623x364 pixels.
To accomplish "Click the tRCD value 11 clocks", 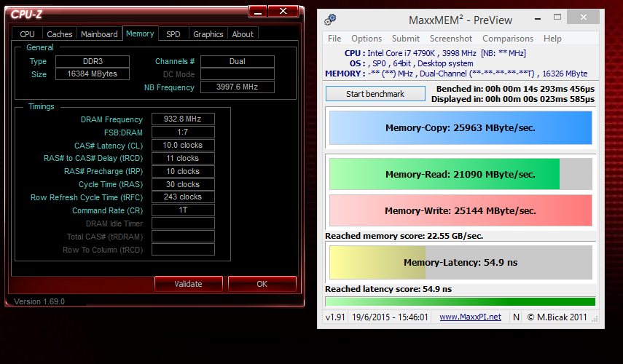I will [183, 158].
